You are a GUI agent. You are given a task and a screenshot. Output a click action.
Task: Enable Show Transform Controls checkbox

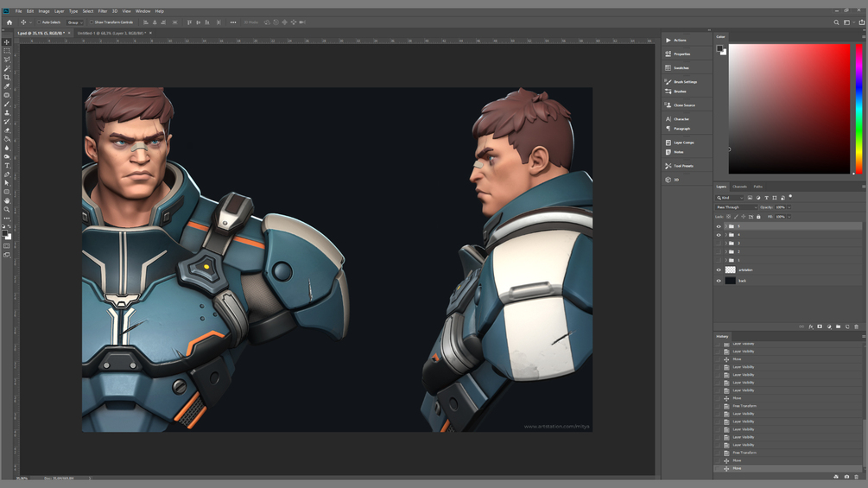[x=92, y=22]
